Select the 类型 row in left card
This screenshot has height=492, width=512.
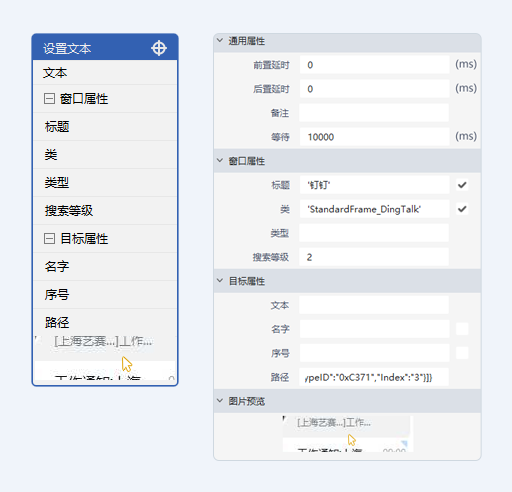point(105,183)
